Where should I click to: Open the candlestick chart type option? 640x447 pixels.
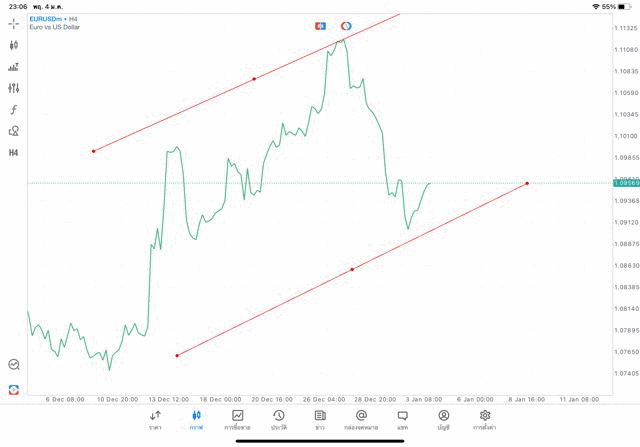pos(13,45)
